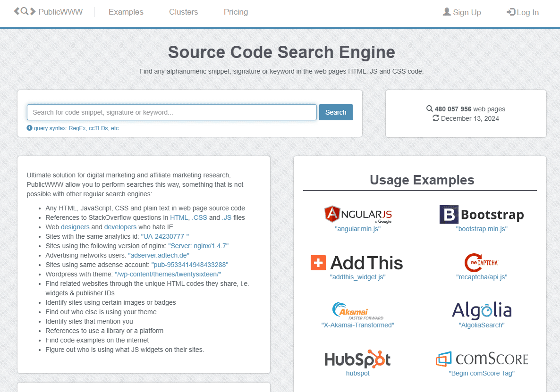
Task: Click the Algolia logo
Action: pos(482,310)
